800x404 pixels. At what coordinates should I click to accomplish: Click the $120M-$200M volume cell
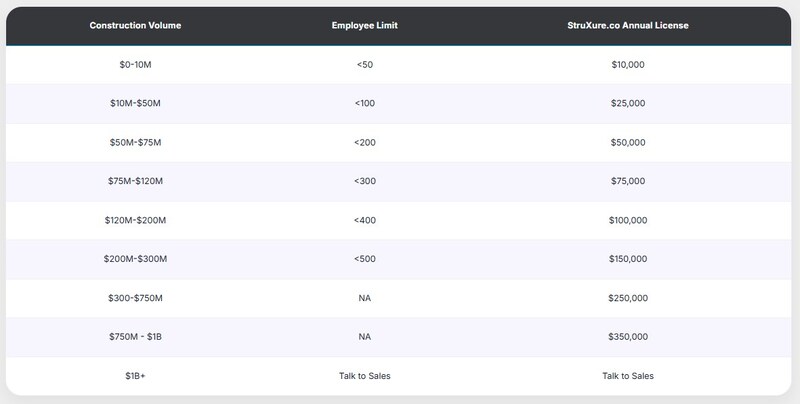134,220
